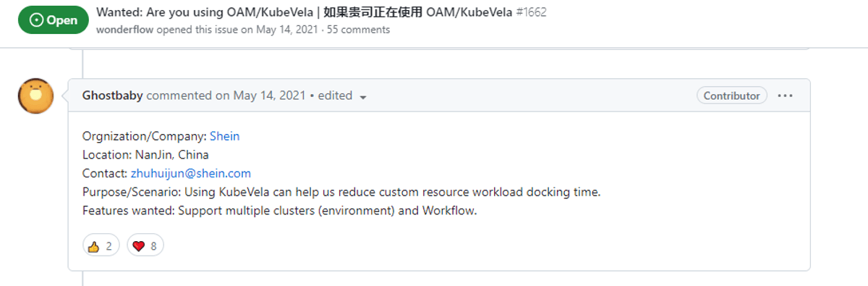Open the comment's May 14, 2021 permalink

[x=270, y=96]
